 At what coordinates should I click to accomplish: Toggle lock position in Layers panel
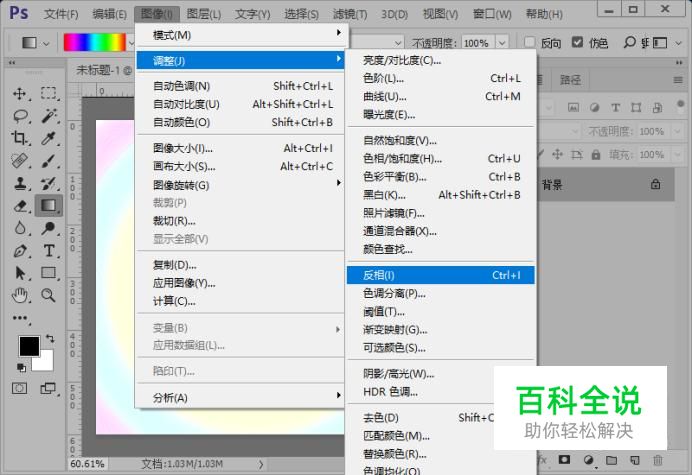click(557, 154)
